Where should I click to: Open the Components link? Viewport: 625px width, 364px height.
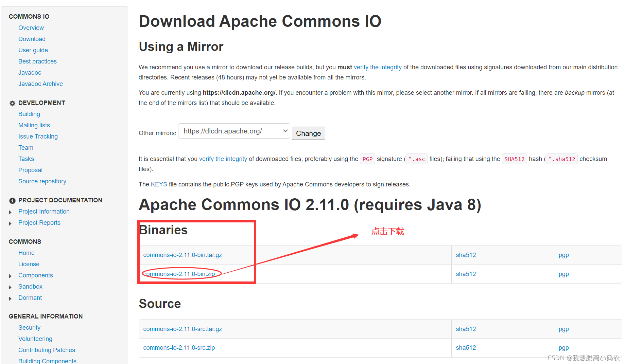pos(36,275)
